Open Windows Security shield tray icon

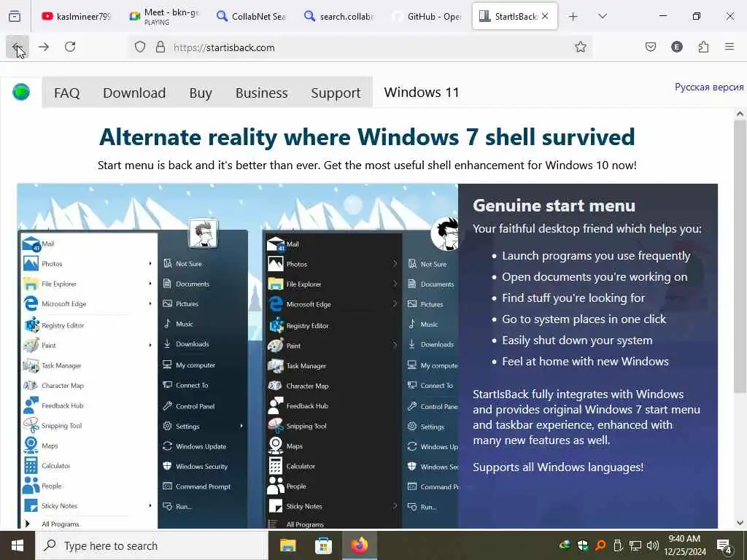pyautogui.click(x=582, y=545)
